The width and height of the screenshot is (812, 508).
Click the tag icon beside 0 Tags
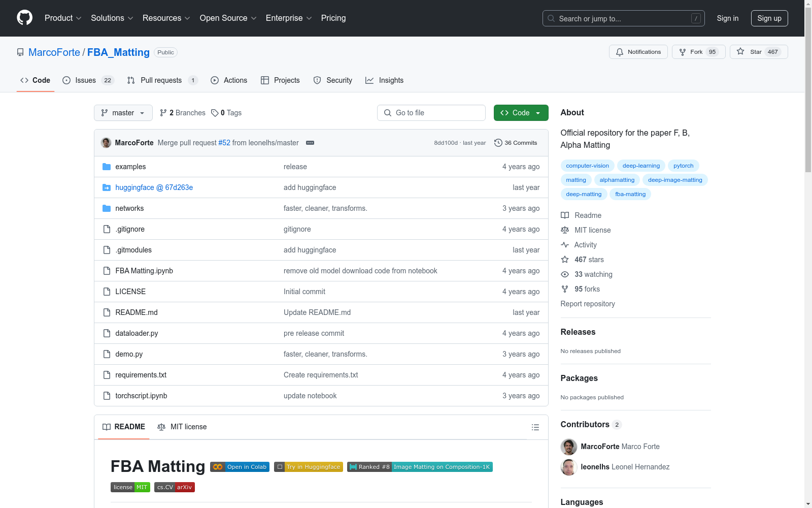coord(215,113)
